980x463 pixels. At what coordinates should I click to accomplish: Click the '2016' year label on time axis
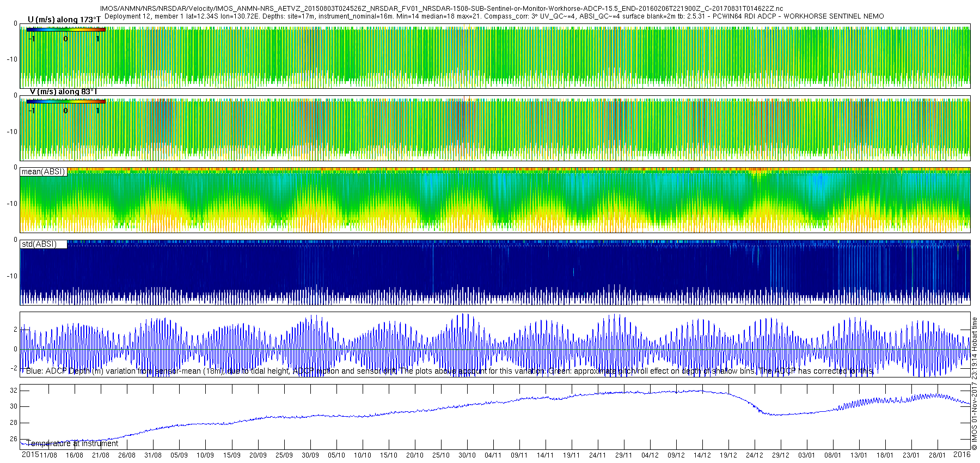(962, 455)
